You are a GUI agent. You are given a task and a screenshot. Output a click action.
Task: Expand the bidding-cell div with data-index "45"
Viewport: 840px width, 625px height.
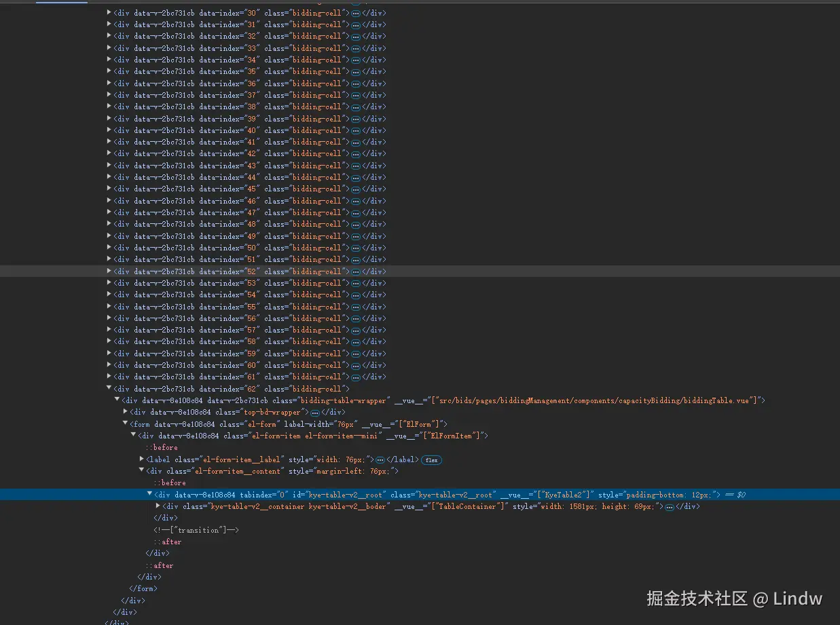click(x=109, y=189)
